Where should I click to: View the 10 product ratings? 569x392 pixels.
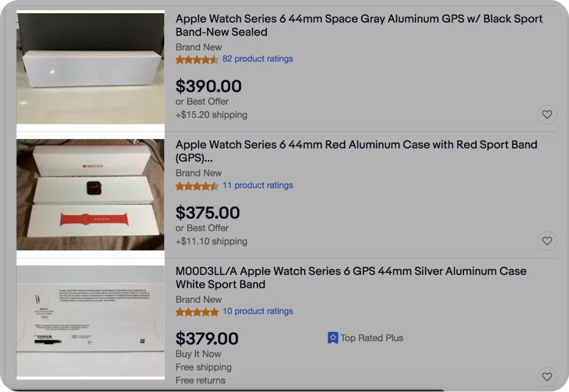[x=257, y=311]
